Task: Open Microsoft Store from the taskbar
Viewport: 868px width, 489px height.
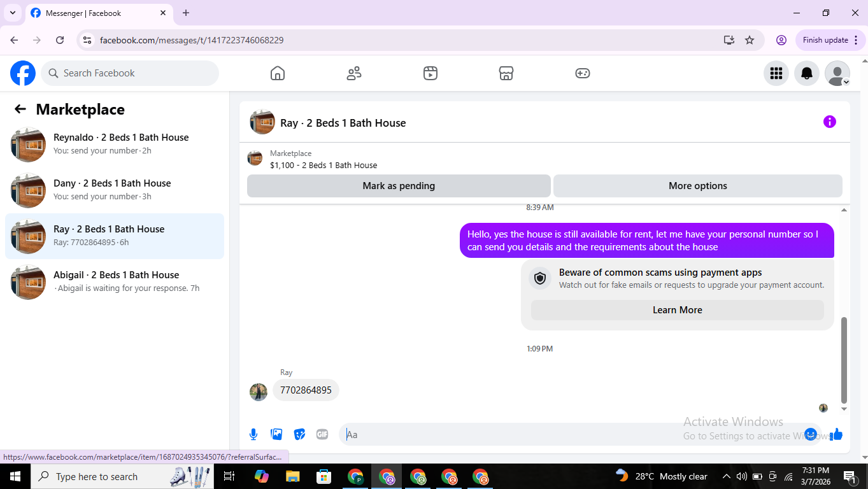Action: click(x=324, y=476)
